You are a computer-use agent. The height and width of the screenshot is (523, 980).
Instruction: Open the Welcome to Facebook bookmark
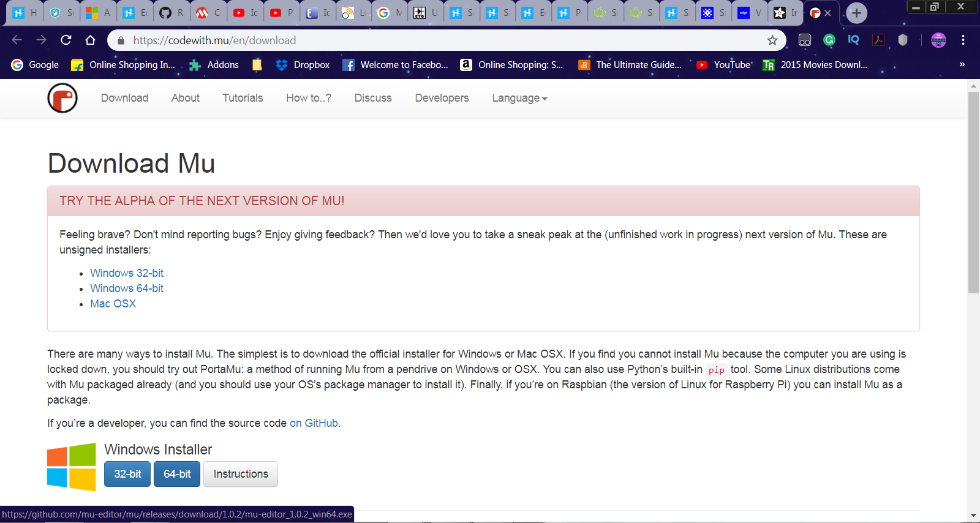click(x=395, y=65)
